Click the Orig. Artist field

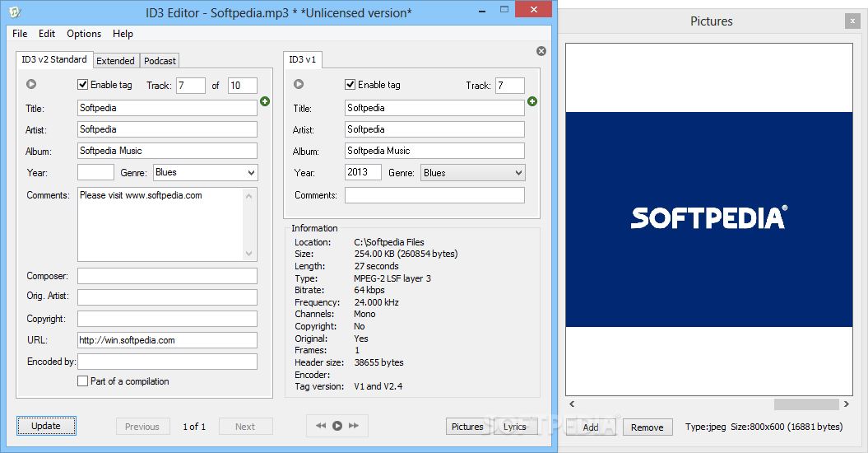(167, 297)
